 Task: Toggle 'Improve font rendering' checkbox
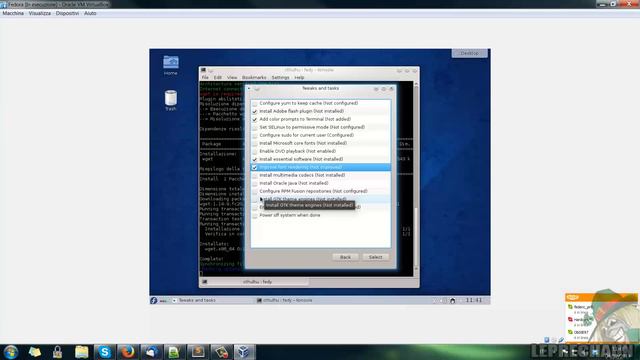pos(255,167)
